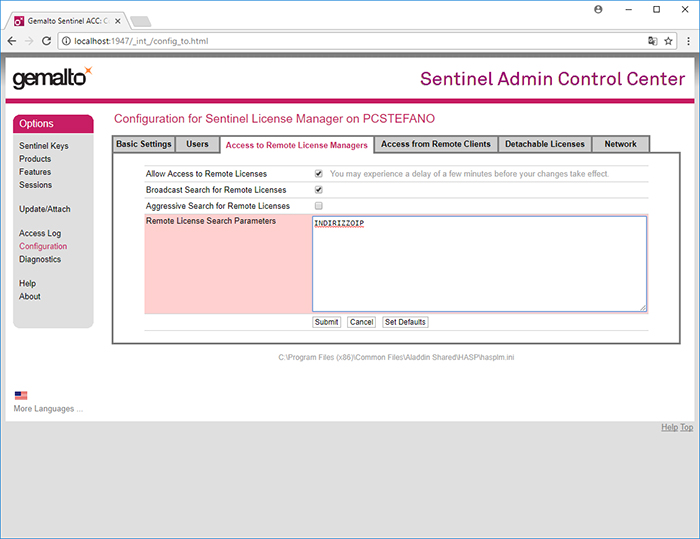Viewport: 700px width, 539px height.
Task: Click the Gemalto tab favicon
Action: pos(19,21)
